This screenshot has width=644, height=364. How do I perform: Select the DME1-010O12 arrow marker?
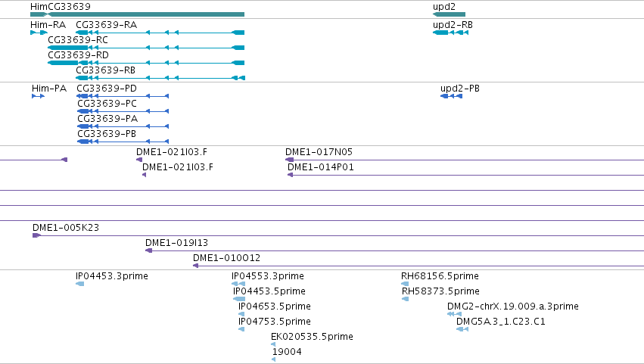tap(196, 266)
